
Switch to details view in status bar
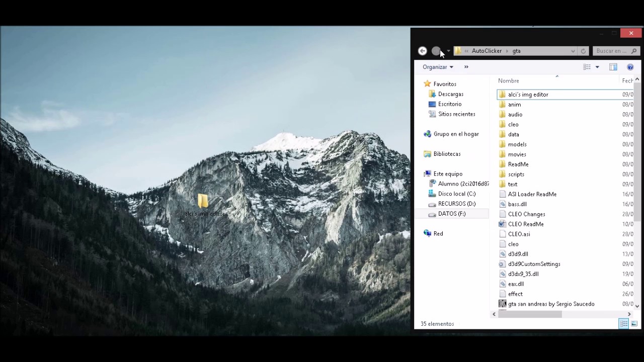pyautogui.click(x=623, y=324)
